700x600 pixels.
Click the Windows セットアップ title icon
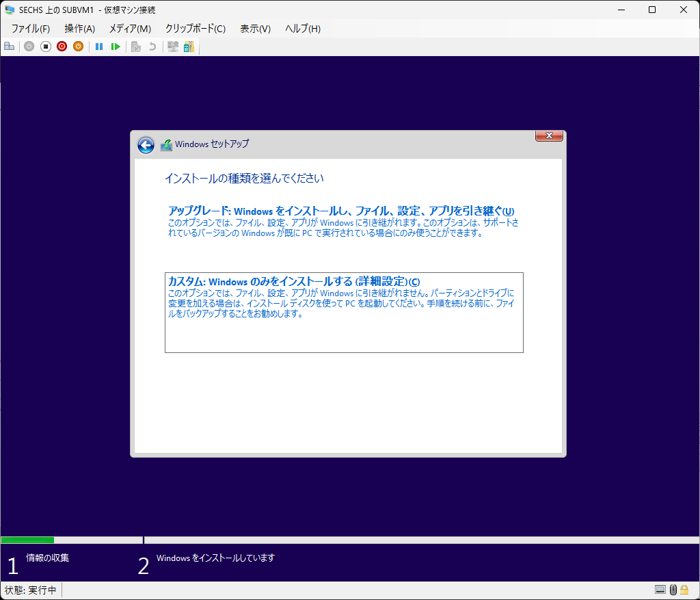166,145
